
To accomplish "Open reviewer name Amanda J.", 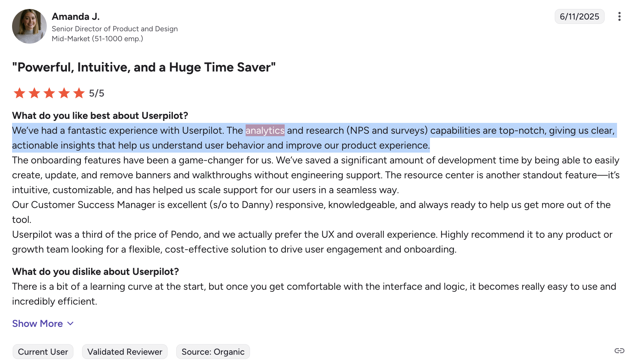I will click(x=76, y=16).
